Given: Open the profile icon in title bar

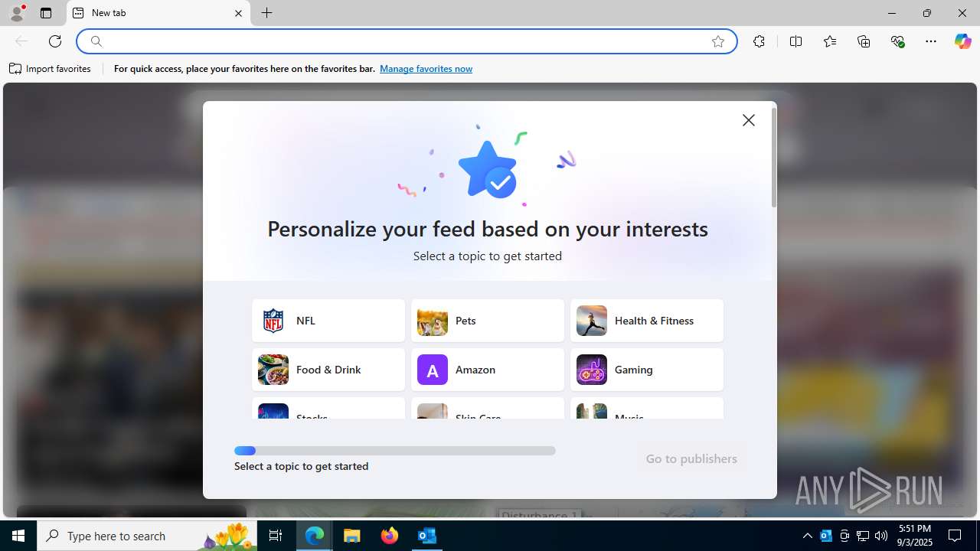Looking at the screenshot, I should pos(17,13).
